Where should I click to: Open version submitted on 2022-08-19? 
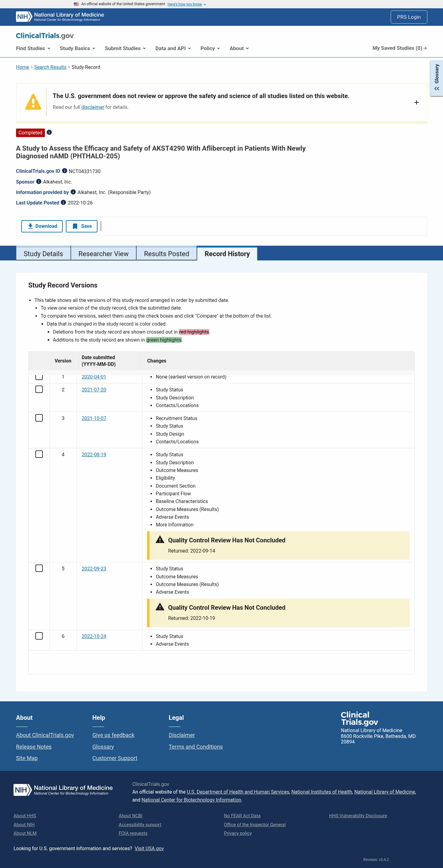(94, 454)
